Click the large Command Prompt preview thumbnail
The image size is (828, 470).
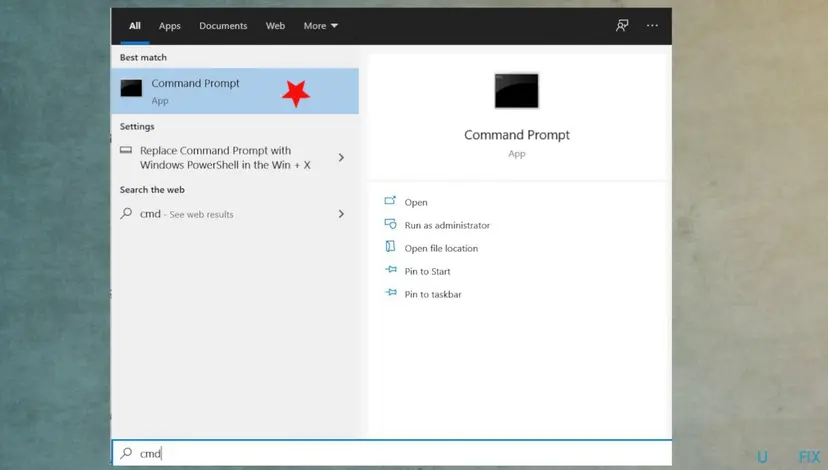[516, 91]
